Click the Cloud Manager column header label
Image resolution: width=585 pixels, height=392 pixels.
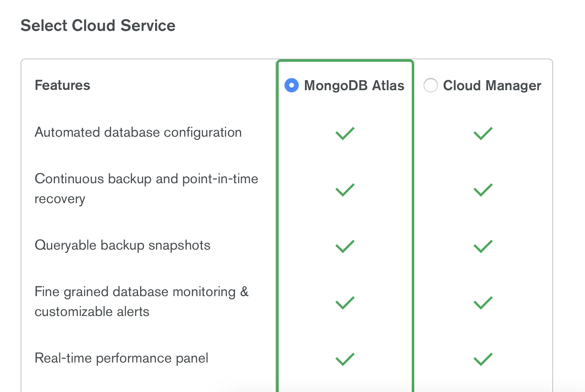tap(492, 85)
